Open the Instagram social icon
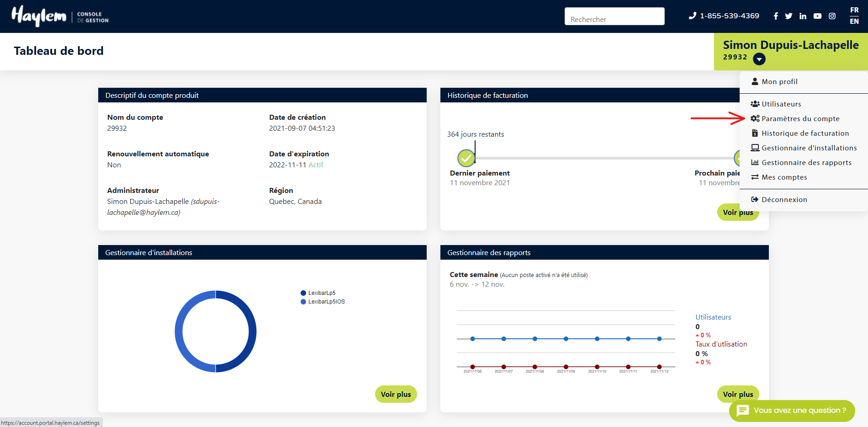 point(832,16)
